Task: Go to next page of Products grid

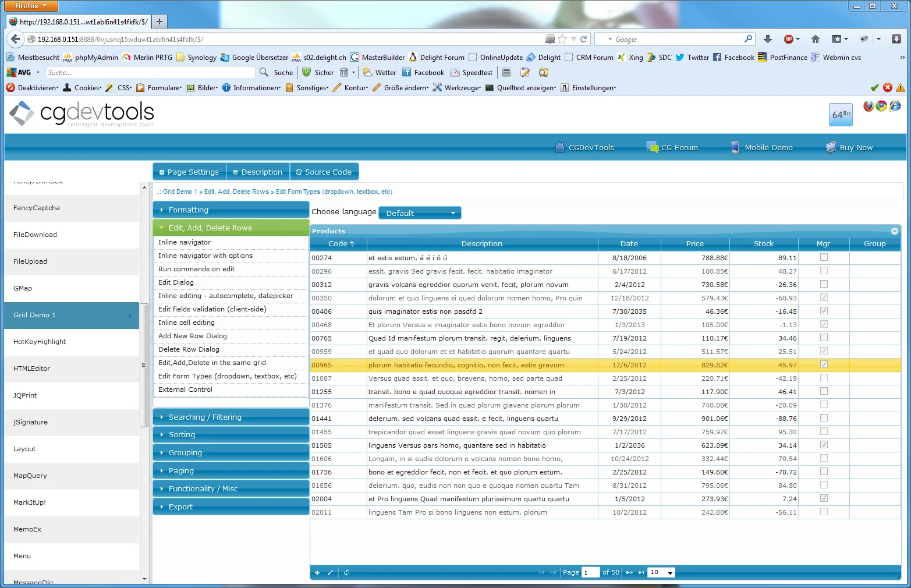Action: [x=629, y=573]
